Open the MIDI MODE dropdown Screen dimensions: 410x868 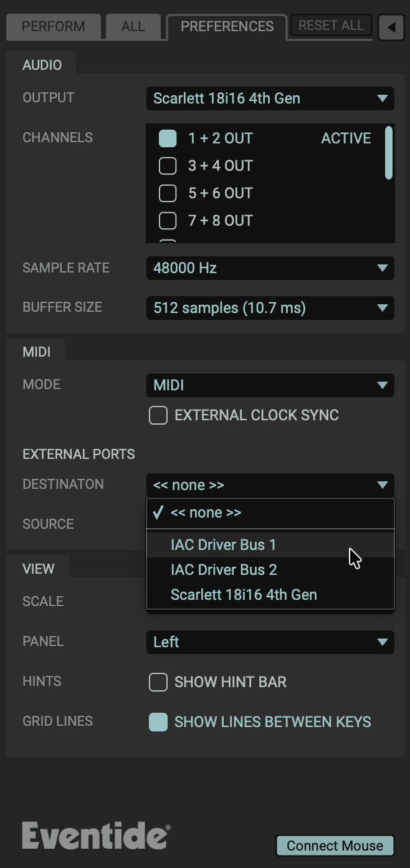tap(270, 385)
